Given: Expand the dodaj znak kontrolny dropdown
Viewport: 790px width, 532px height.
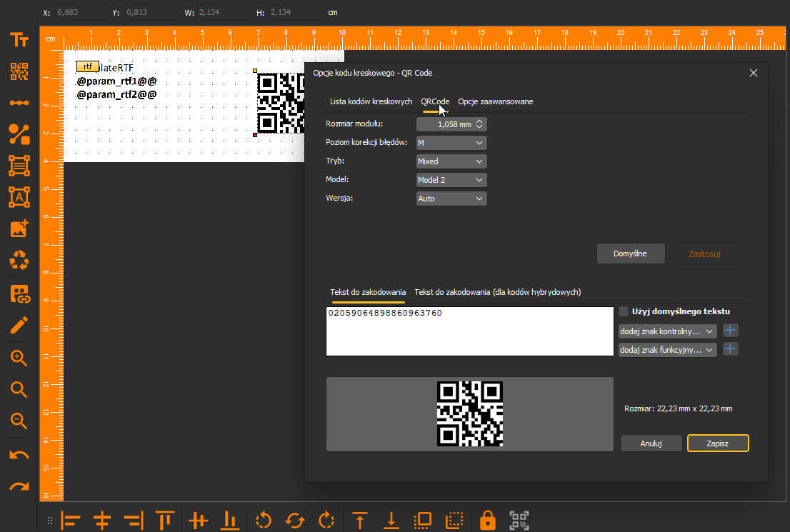Looking at the screenshot, I should click(x=668, y=331).
